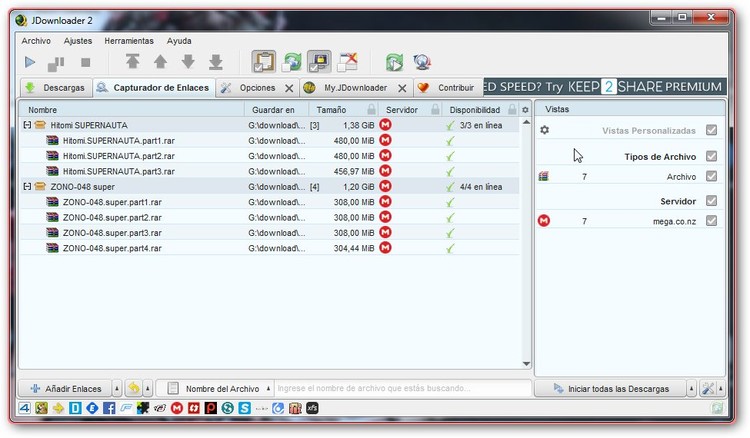Click lock icon in Disponibilidad column header
This screenshot has width=750, height=438.
click(512, 110)
